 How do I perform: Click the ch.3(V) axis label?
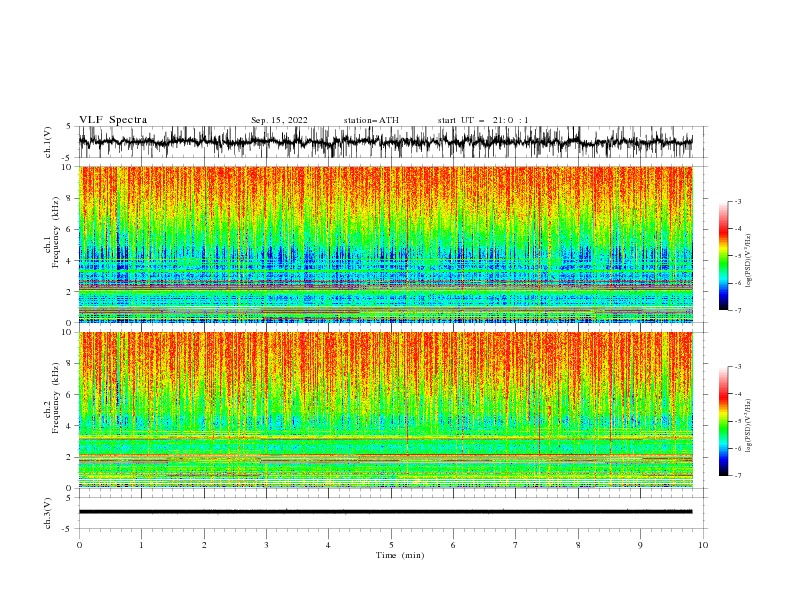pyautogui.click(x=48, y=513)
